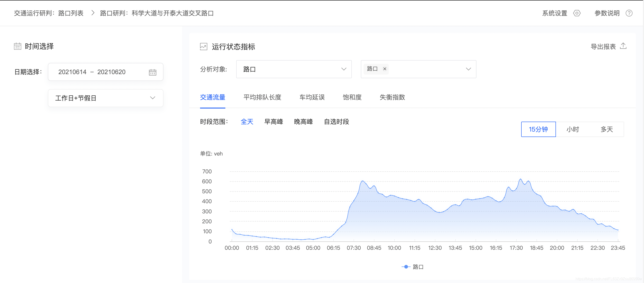Select the 晚高峰 time range option
Image resolution: width=644 pixels, height=283 pixels.
[303, 122]
